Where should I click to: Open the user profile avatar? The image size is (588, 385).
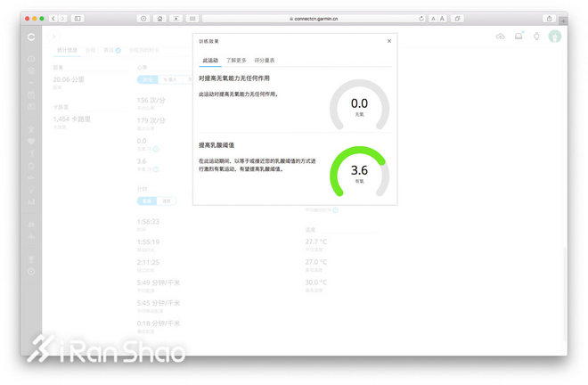click(555, 37)
